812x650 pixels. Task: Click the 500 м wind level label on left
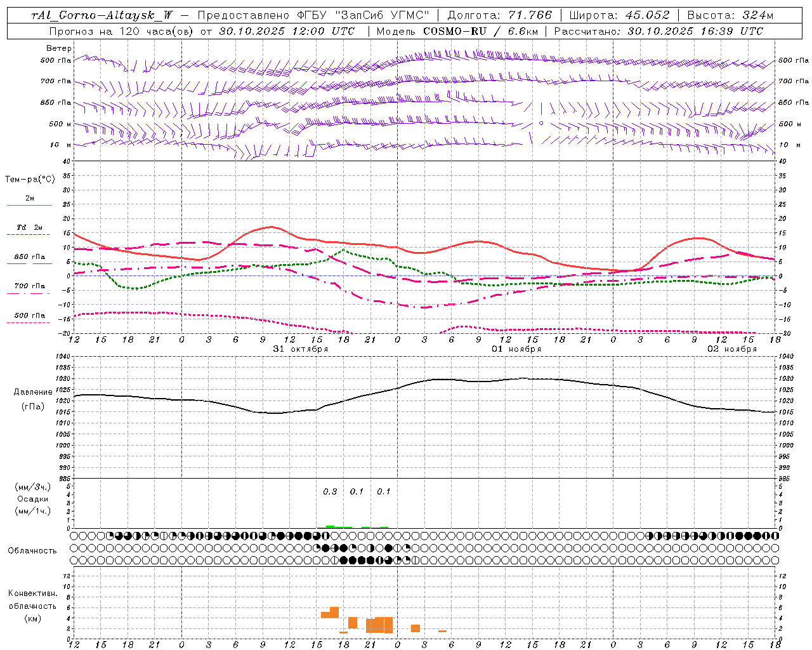[x=61, y=124]
